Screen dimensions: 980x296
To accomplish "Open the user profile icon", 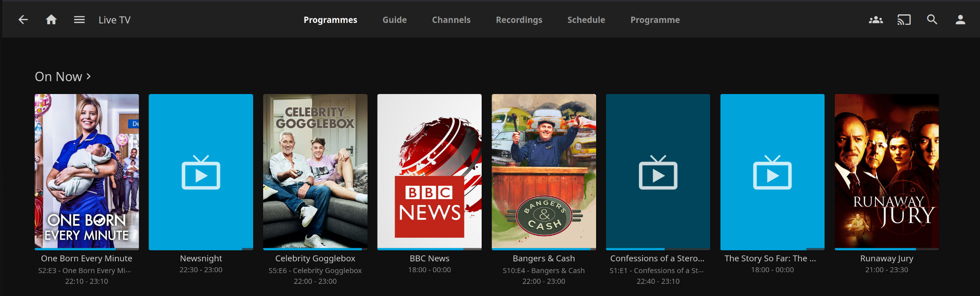I will [x=960, y=20].
